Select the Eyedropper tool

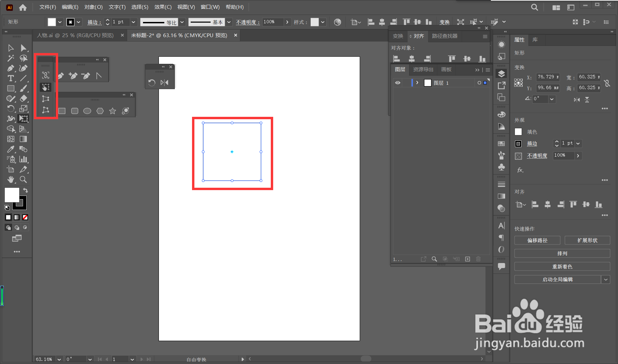click(x=11, y=149)
